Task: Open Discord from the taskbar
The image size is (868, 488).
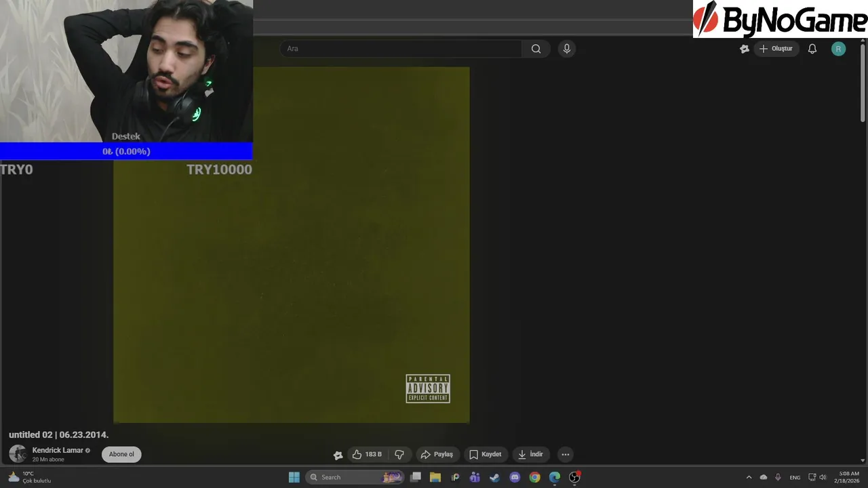Action: click(x=515, y=477)
